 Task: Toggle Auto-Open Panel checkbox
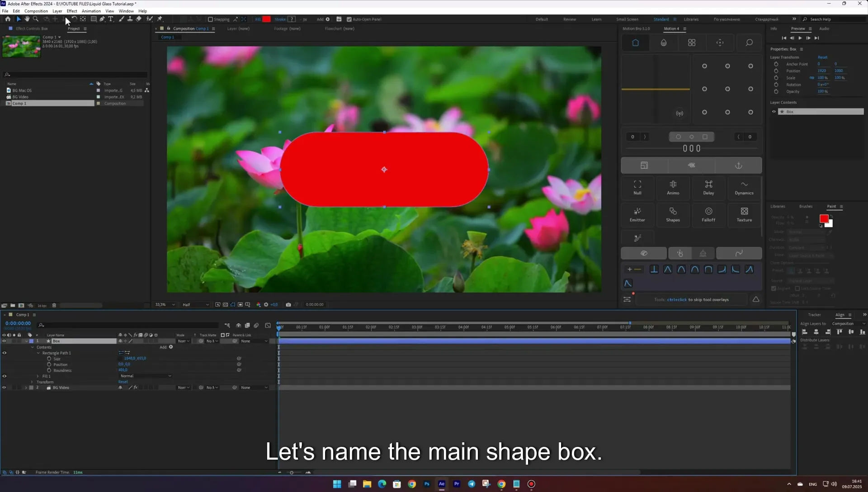pos(349,19)
